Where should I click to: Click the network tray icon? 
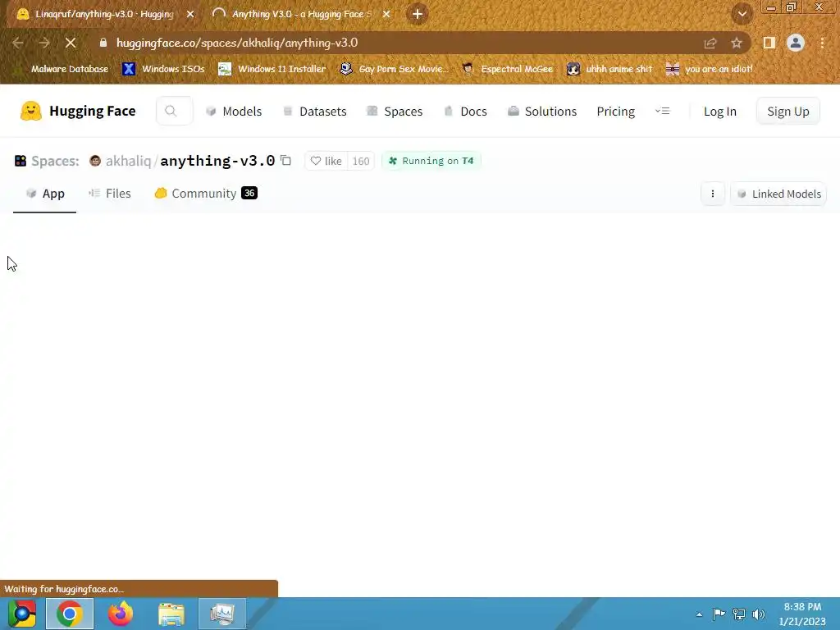coord(739,614)
